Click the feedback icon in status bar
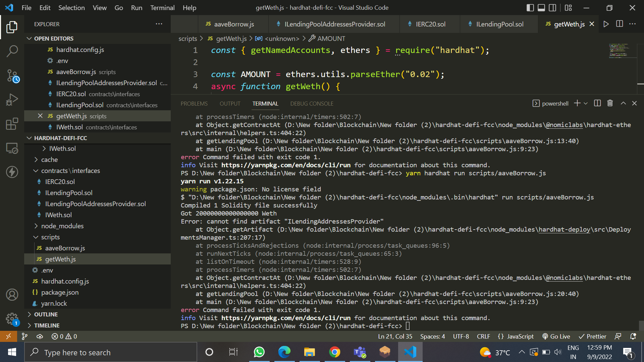The image size is (644, 362). [x=618, y=336]
